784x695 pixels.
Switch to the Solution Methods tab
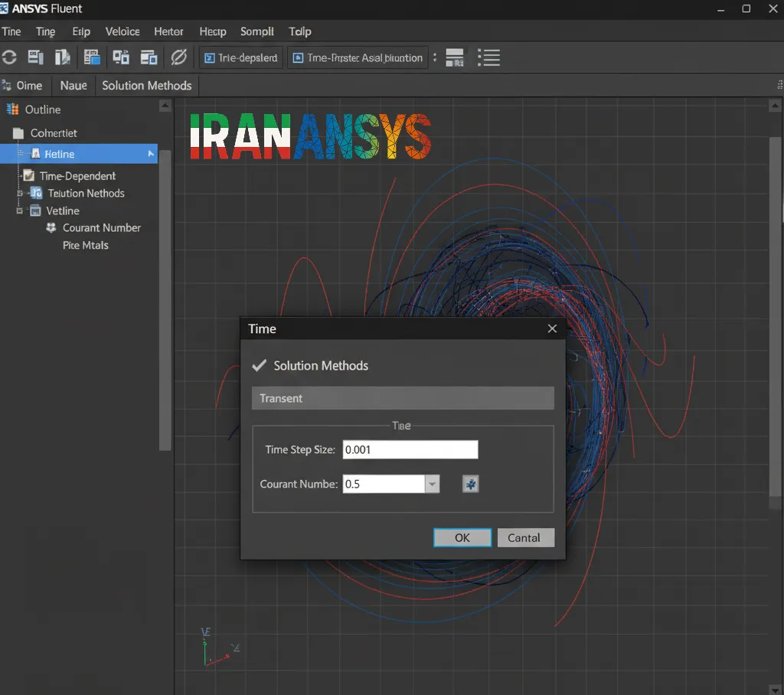point(147,86)
